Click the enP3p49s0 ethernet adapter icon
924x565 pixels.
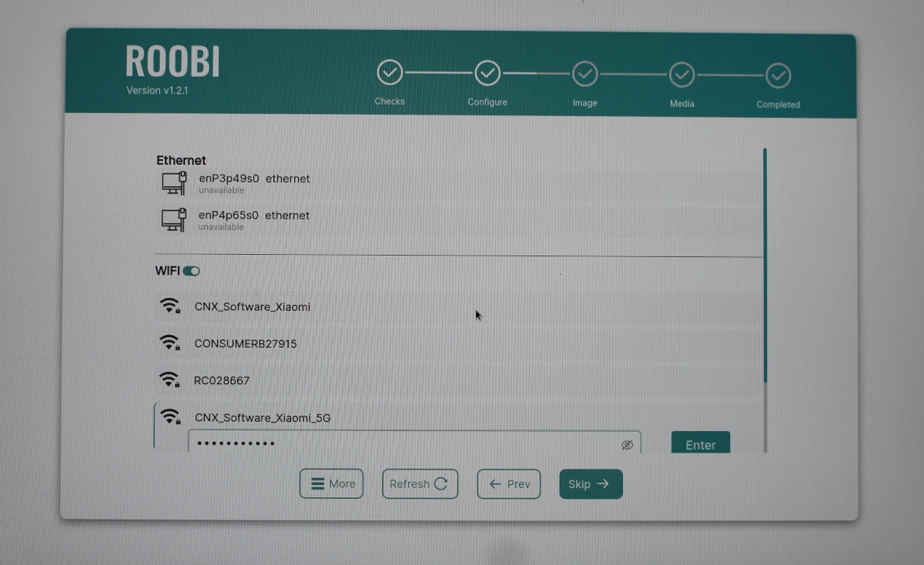pos(174,183)
